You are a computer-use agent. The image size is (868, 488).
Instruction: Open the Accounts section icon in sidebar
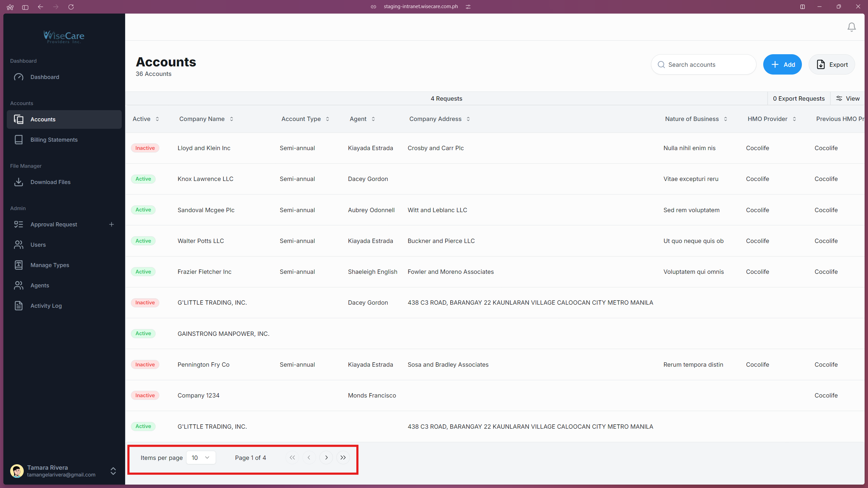pyautogui.click(x=19, y=119)
